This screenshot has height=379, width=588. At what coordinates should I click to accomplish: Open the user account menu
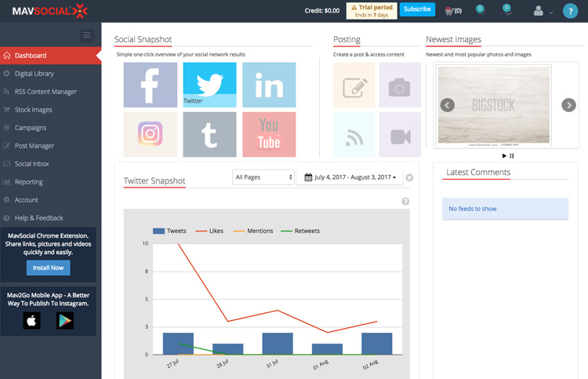(543, 11)
